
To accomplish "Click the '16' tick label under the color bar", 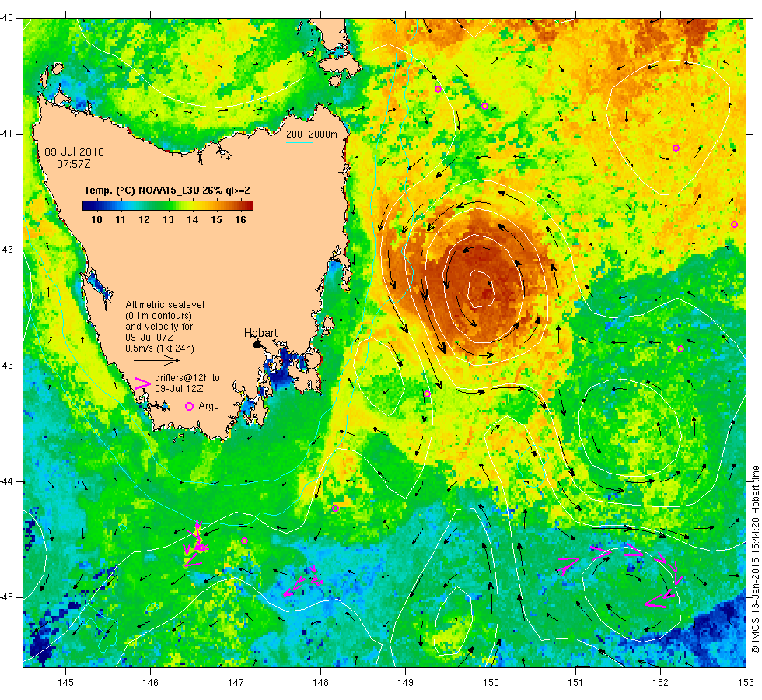I will click(x=240, y=219).
